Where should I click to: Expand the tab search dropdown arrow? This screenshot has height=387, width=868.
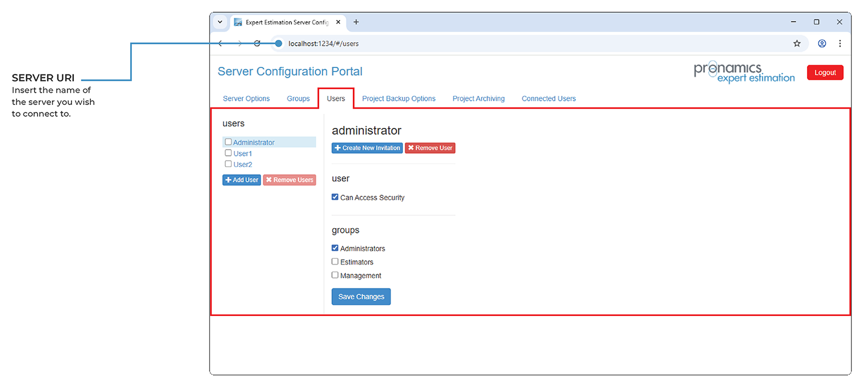coord(220,22)
